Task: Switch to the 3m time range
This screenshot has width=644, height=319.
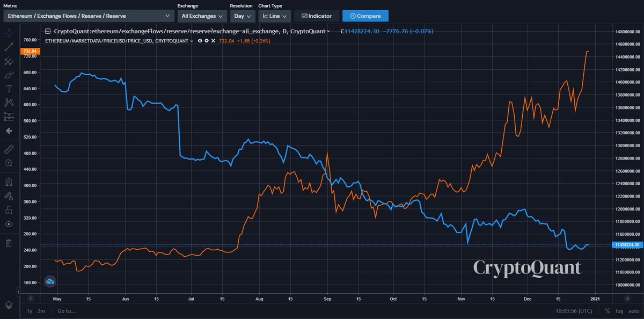Action: (x=41, y=310)
